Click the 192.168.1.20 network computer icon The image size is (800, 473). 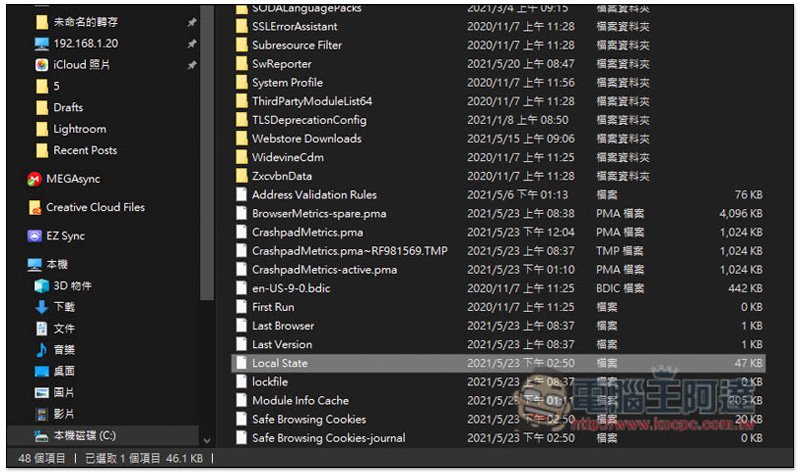coord(41,43)
